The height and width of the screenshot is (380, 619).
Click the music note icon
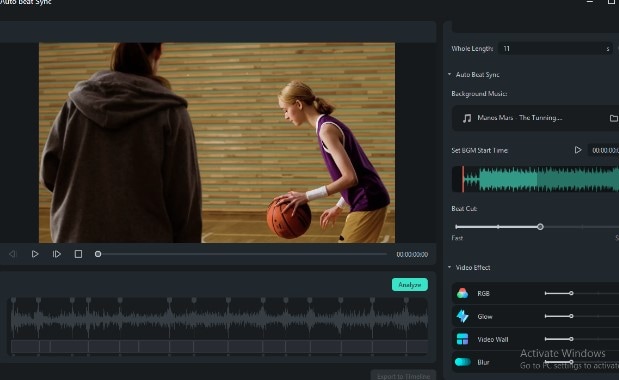(467, 118)
